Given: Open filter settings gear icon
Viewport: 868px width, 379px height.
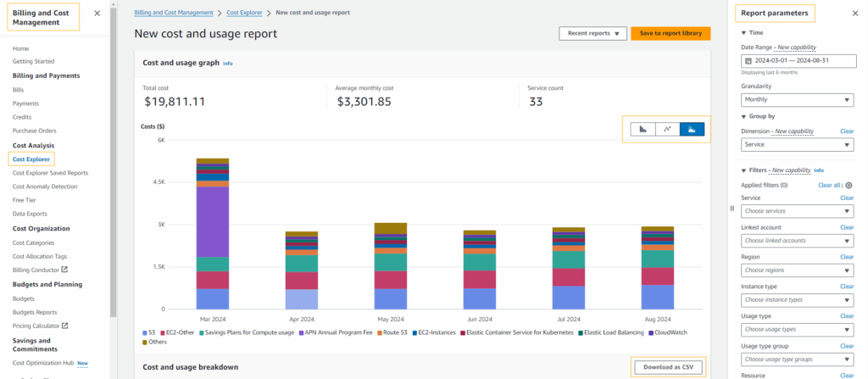Looking at the screenshot, I should pos(849,186).
